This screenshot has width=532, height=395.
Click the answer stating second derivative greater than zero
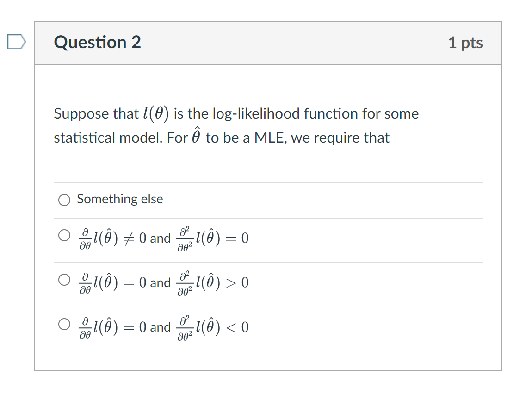[162, 282]
